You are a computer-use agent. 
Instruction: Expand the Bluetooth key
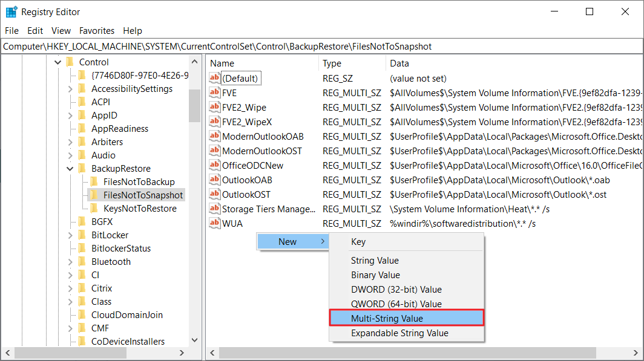tap(71, 261)
